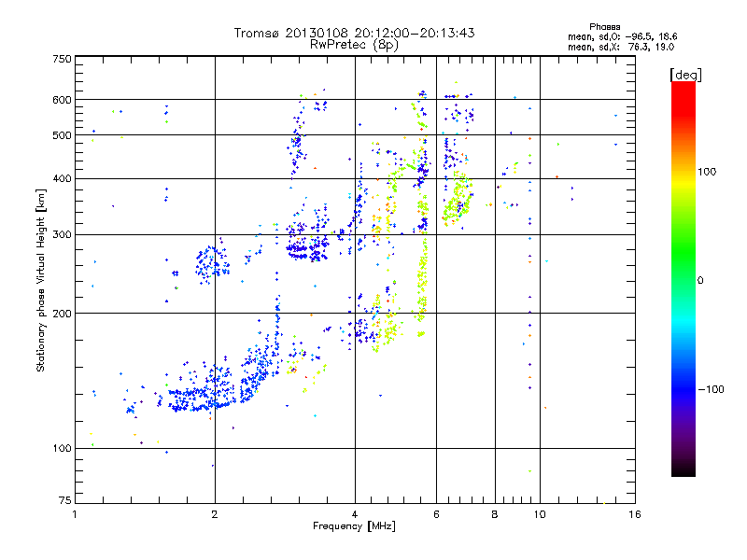Image resolution: width=747 pixels, height=560 pixels.
Task: Click the y-axis tick label '75'
Action: pyautogui.click(x=65, y=500)
